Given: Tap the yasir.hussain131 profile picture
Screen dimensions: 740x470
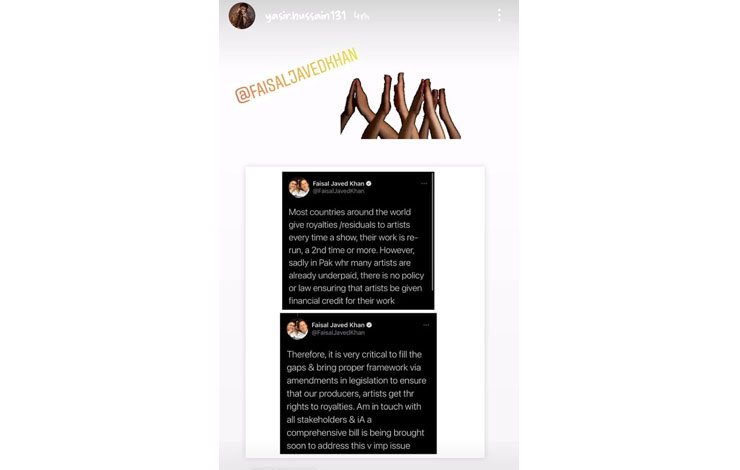Looking at the screenshot, I should point(242,15).
